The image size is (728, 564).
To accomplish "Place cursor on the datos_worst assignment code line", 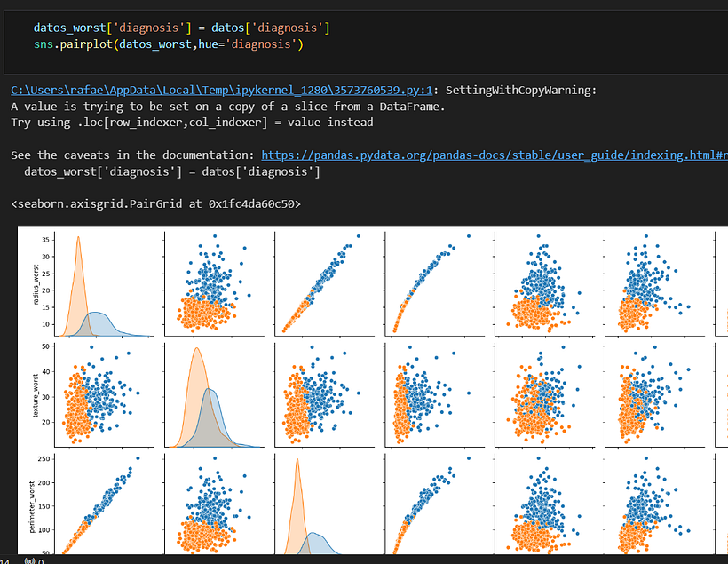I will coord(181,28).
